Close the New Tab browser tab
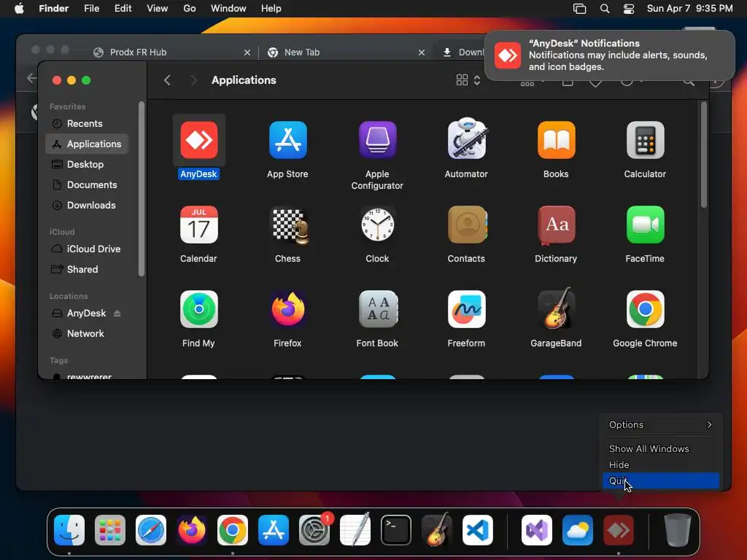Screen dimensions: 747x560 421,52
